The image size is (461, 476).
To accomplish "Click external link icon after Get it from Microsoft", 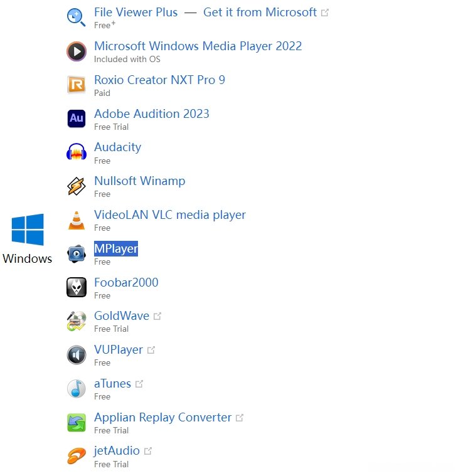I will tap(325, 13).
